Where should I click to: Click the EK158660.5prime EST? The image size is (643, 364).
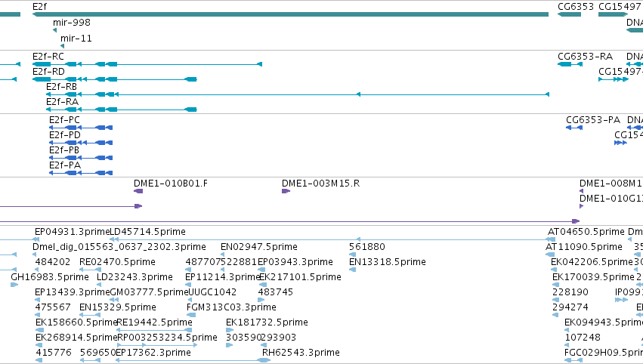(40, 330)
